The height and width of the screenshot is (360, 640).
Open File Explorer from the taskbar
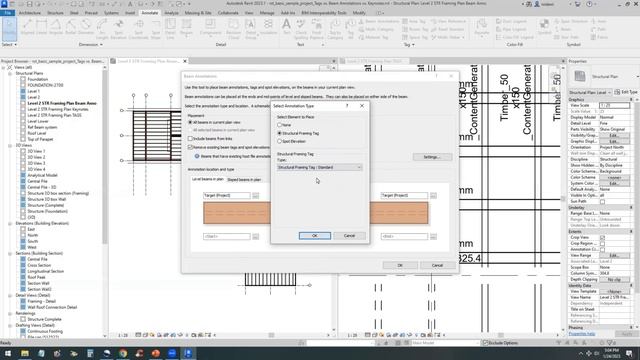(x=24, y=353)
